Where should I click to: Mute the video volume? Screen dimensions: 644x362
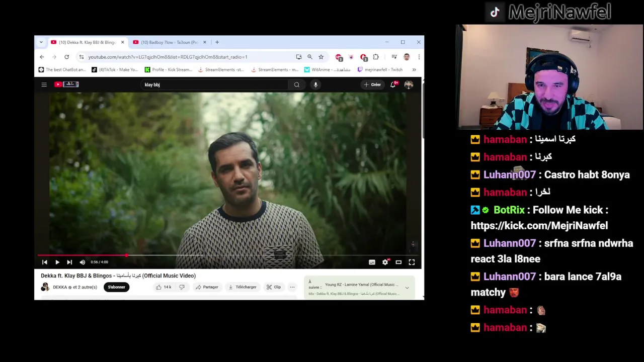(x=83, y=262)
